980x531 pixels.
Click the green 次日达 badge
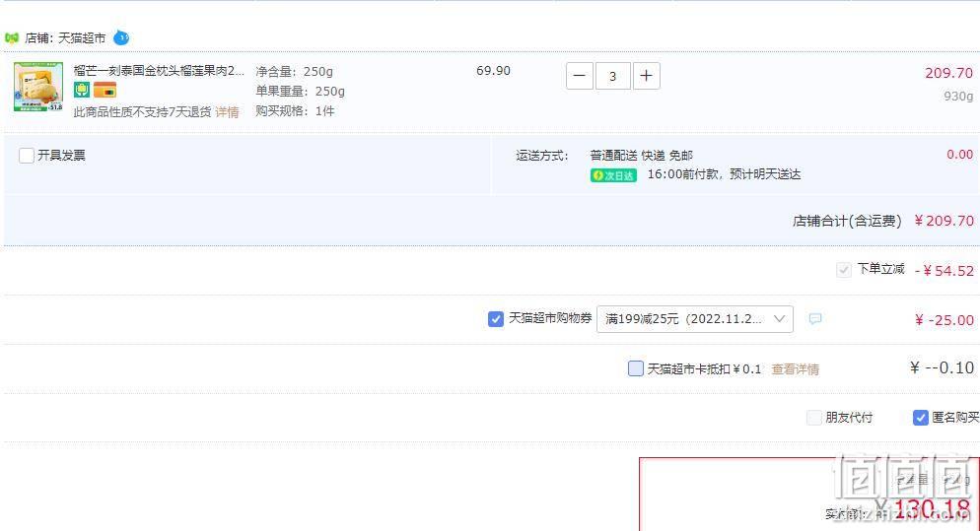tap(613, 175)
